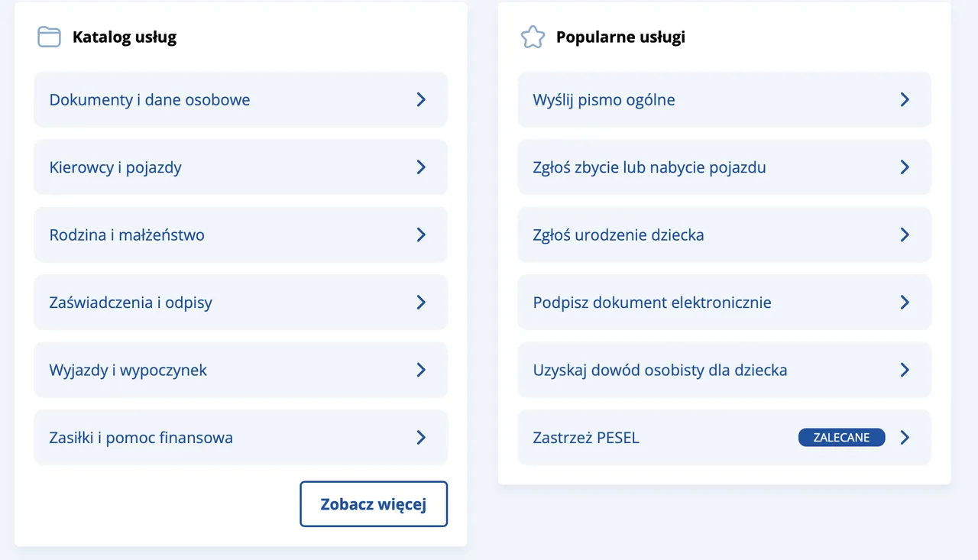Click the chevron next to Wyślij pismo ogólne
Screen dimensions: 978x560
click(905, 99)
